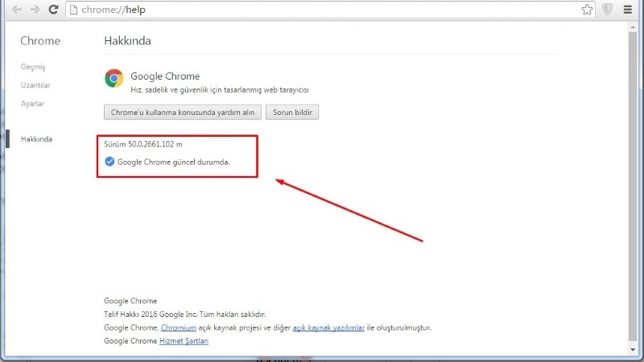The height and width of the screenshot is (362, 644).
Task: Focus the chrome://help address bar
Action: pyautogui.click(x=328, y=10)
